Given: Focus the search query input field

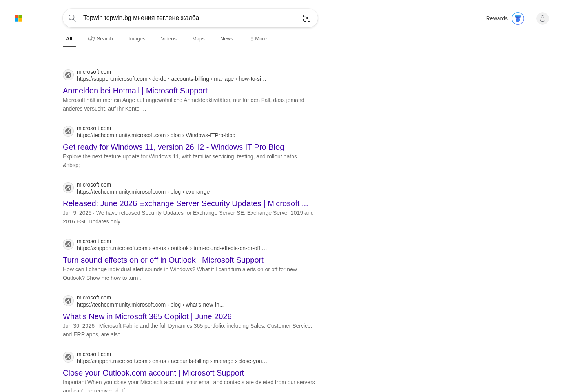Looking at the screenshot, I should 190,18.
